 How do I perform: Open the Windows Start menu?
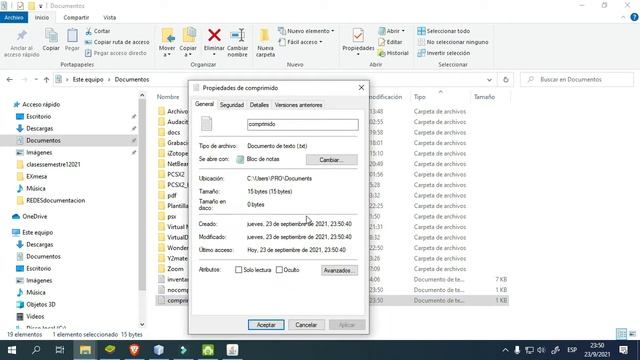(12, 350)
